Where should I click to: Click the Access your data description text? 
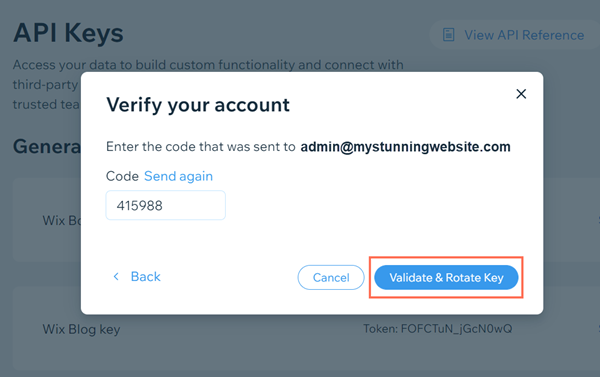coord(208,65)
